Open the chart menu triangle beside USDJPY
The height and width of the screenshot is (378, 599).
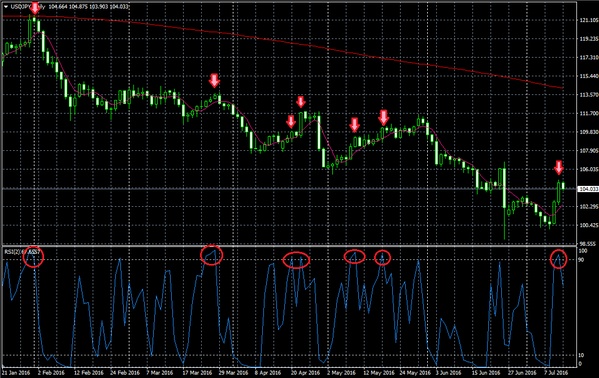click(x=6, y=7)
